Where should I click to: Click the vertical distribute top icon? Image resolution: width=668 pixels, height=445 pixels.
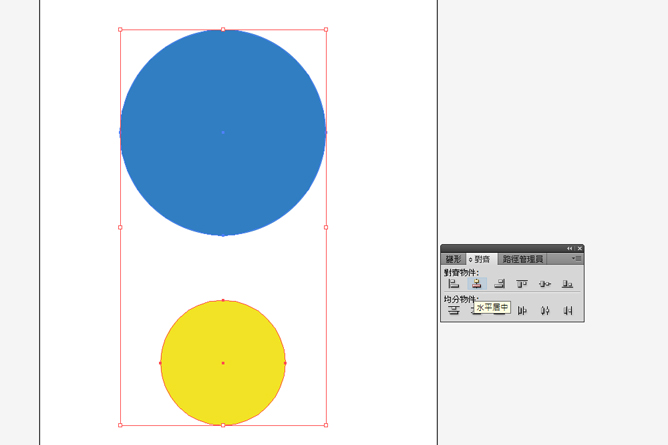tap(454, 311)
